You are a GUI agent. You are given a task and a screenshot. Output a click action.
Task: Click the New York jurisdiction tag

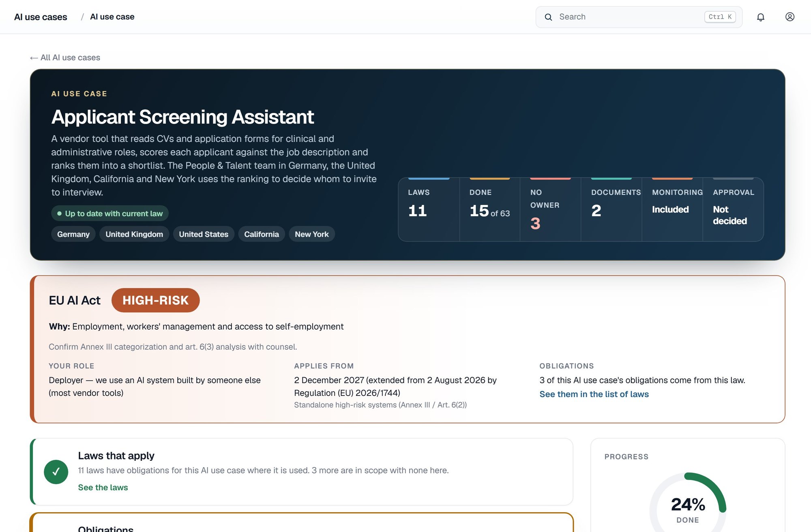(312, 234)
